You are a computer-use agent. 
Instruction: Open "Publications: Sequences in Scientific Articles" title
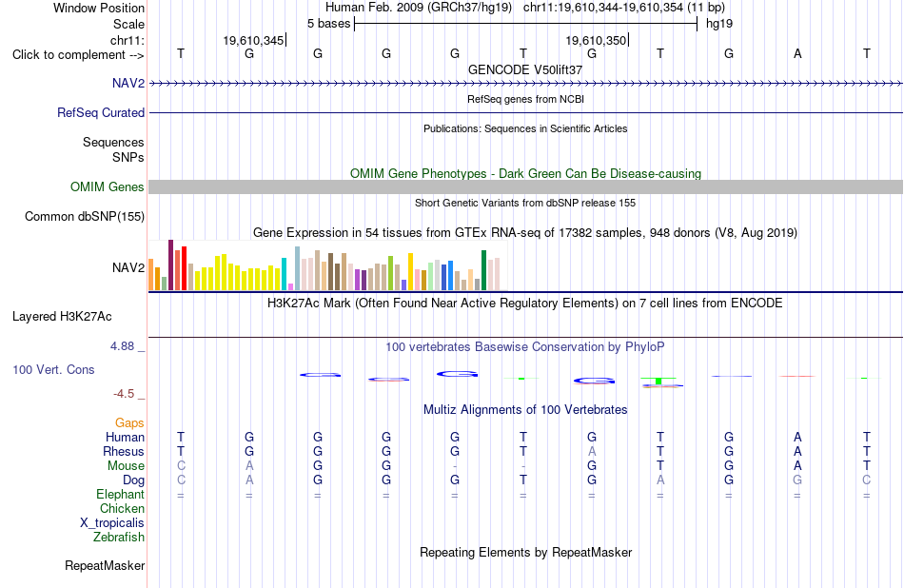[525, 128]
